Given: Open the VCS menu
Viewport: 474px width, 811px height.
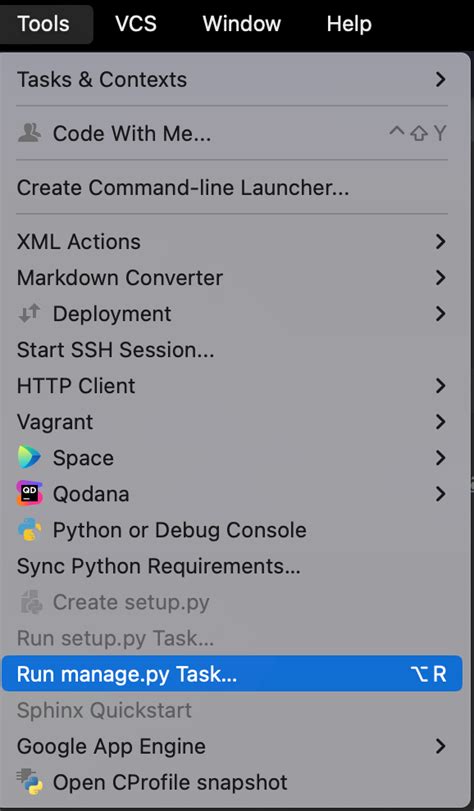Looking at the screenshot, I should pyautogui.click(x=136, y=24).
